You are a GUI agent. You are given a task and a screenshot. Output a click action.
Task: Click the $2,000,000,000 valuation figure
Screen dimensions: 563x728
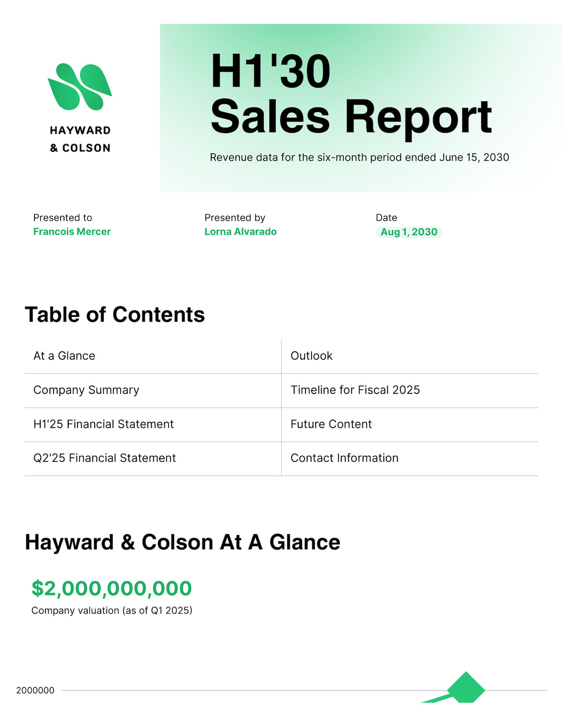(x=112, y=588)
